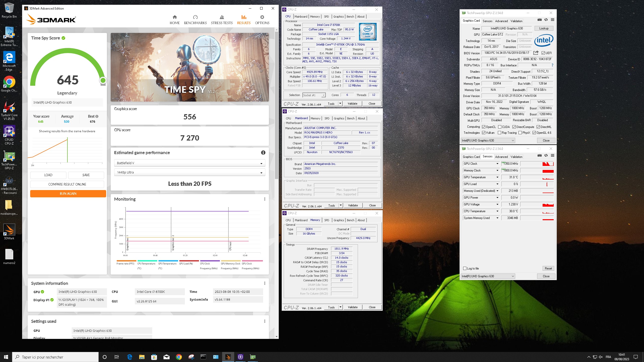644x362 pixels.
Task: Open GPU selector dropdown in GPU-Z Graphics Card window
Action: coord(488,141)
